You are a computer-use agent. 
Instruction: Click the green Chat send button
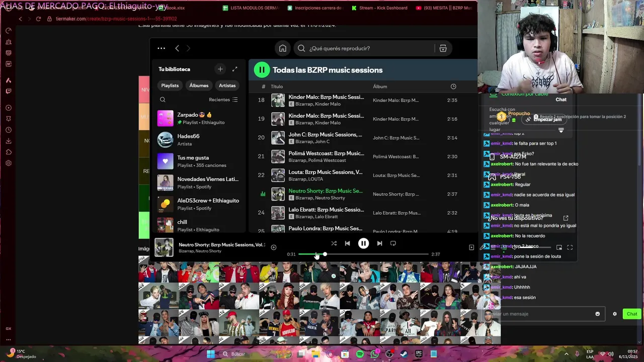(632, 314)
